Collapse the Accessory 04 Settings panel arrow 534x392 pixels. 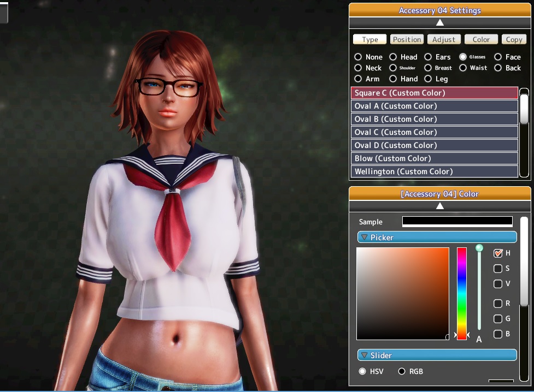[439, 22]
